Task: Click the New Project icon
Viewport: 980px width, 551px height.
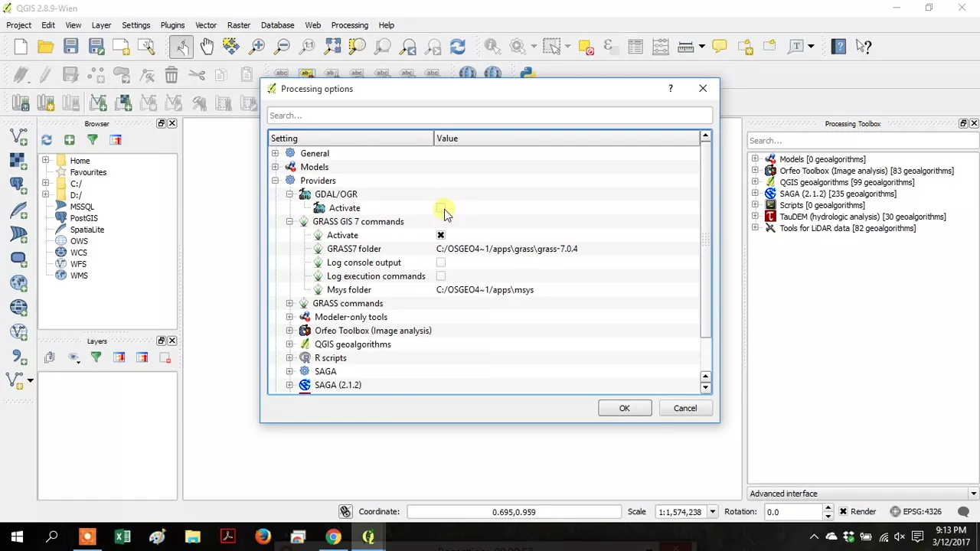Action: [21, 47]
